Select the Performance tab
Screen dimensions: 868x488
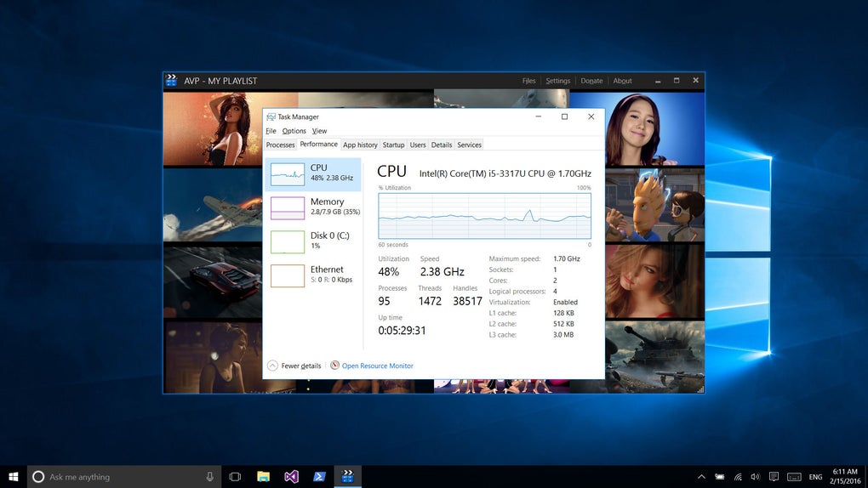(x=319, y=145)
